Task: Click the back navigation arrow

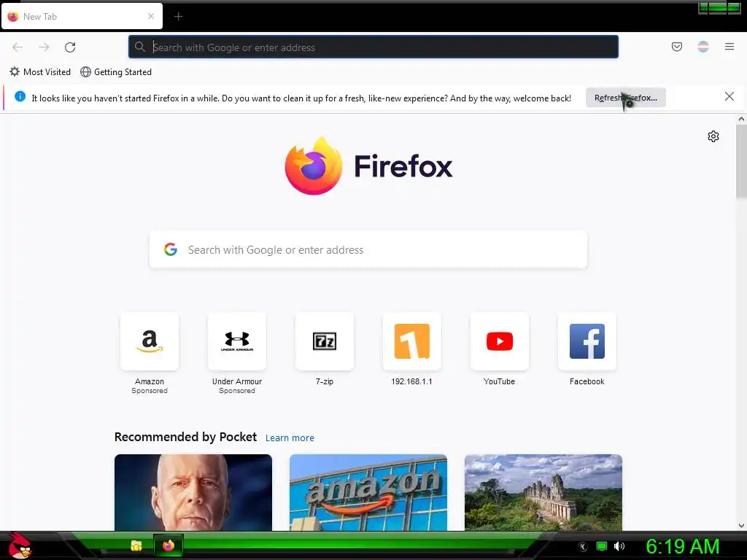Action: pyautogui.click(x=18, y=47)
